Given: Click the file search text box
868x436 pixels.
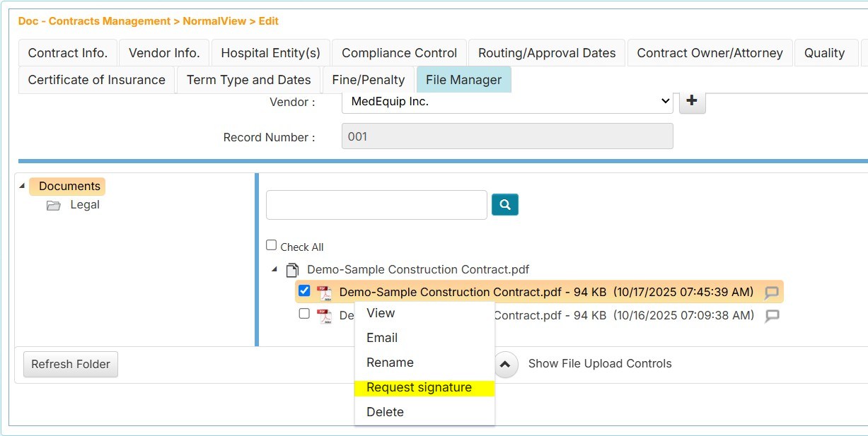Looking at the screenshot, I should [376, 205].
